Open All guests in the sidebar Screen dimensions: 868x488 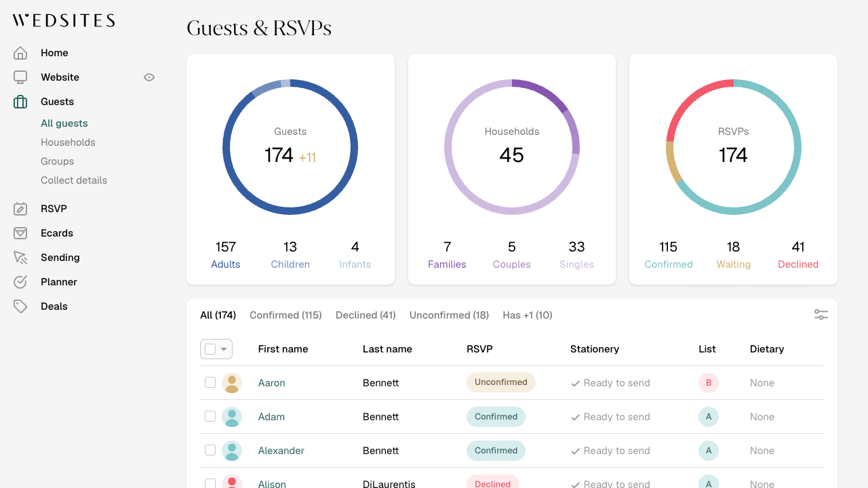pyautogui.click(x=64, y=123)
